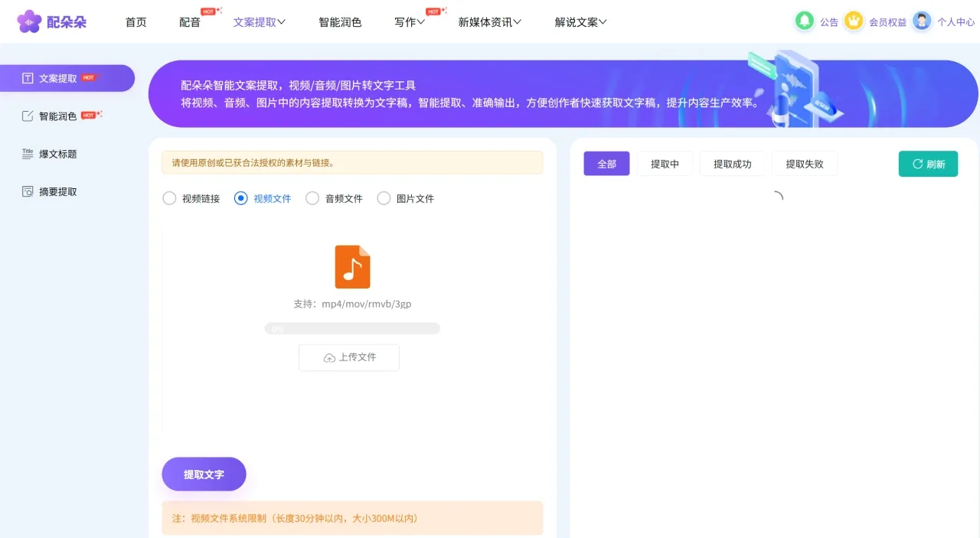Image resolution: width=980 pixels, height=538 pixels.
Task: Open 配音 in top navigation
Action: pyautogui.click(x=190, y=22)
